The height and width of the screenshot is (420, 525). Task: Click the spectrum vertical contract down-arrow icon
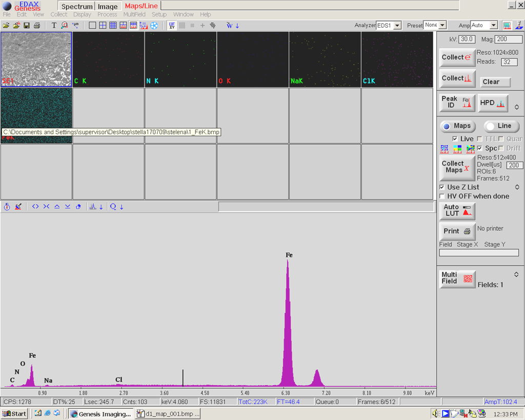(x=68, y=207)
